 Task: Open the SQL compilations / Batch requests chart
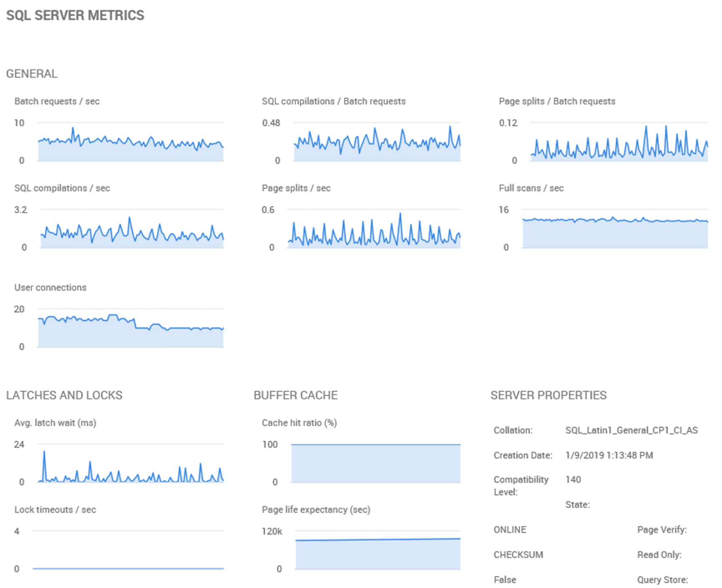[376, 142]
